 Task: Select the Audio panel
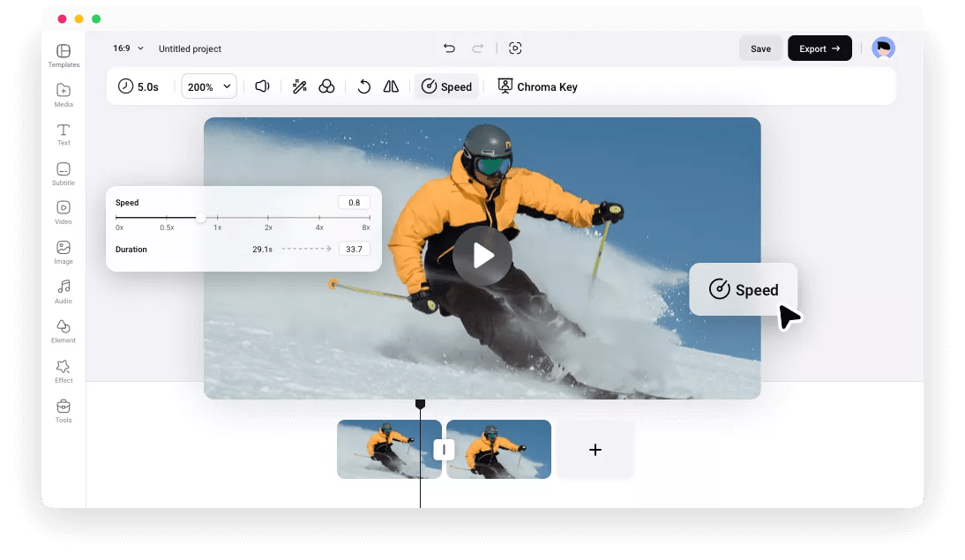pos(63,292)
